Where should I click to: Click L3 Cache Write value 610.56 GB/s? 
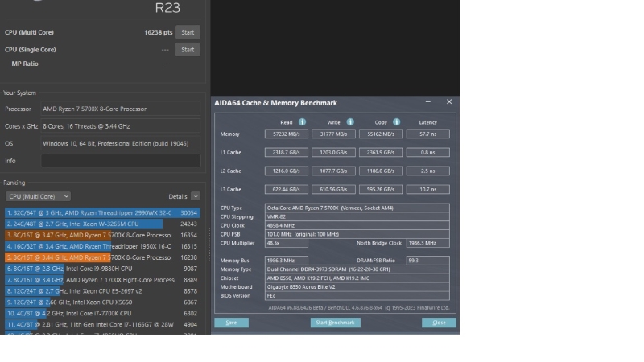[333, 189]
